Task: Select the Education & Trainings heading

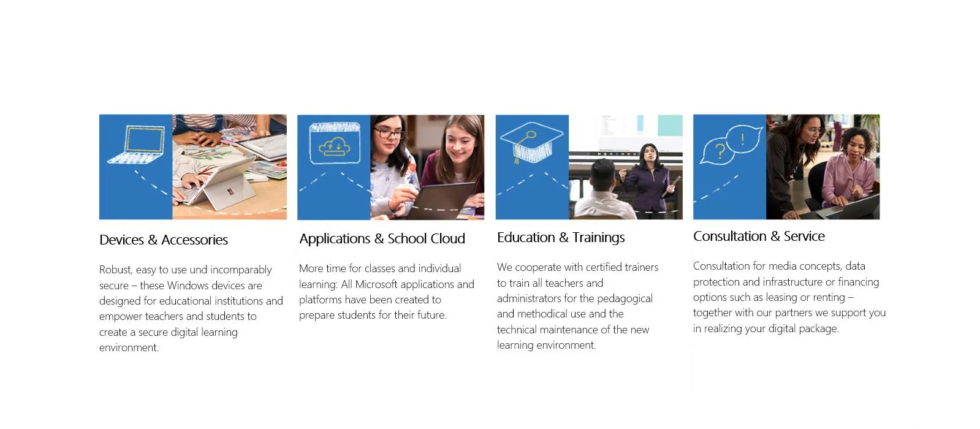Action: click(x=561, y=237)
